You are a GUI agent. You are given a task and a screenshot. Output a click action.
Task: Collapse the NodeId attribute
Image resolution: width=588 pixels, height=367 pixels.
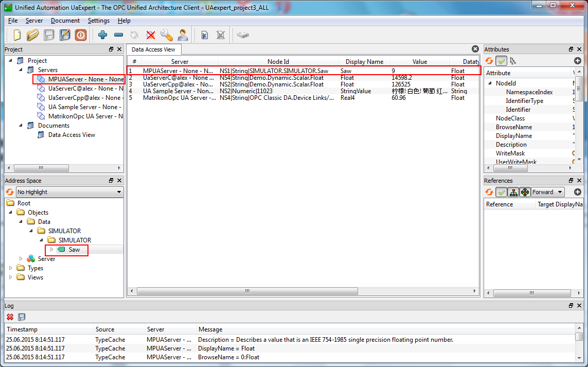(x=490, y=83)
